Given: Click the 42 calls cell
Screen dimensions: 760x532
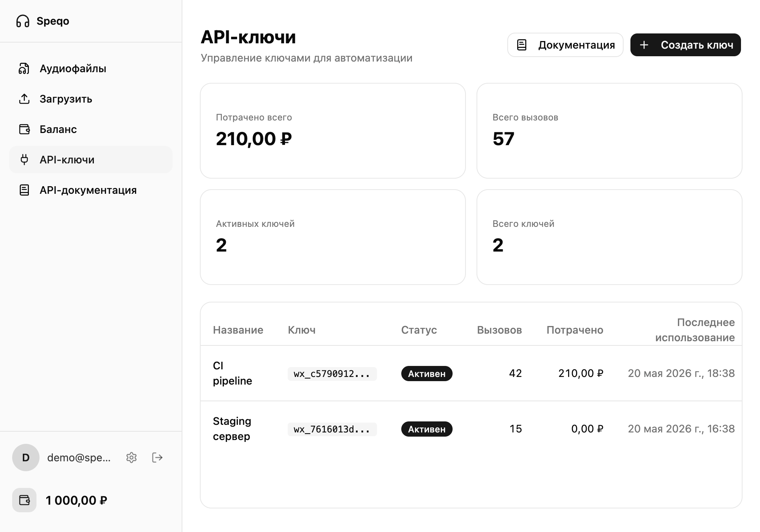Looking at the screenshot, I should pyautogui.click(x=515, y=373).
